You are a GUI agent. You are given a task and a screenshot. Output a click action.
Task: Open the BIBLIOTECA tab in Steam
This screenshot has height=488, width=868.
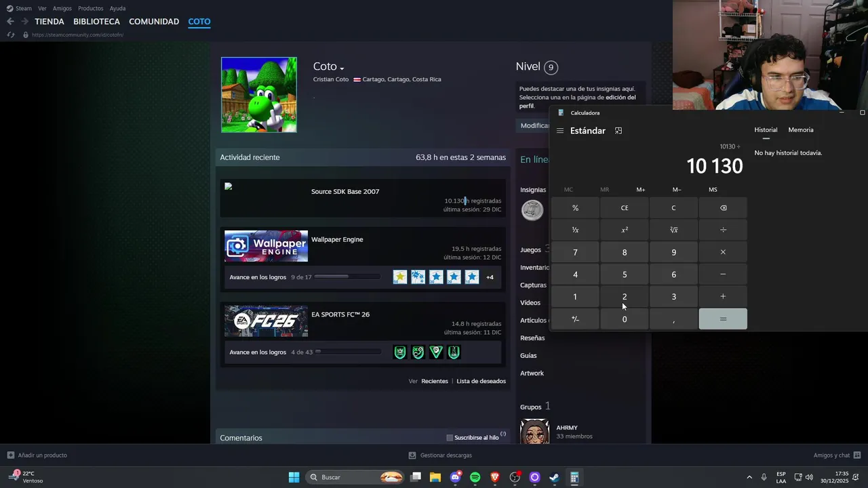(96, 22)
